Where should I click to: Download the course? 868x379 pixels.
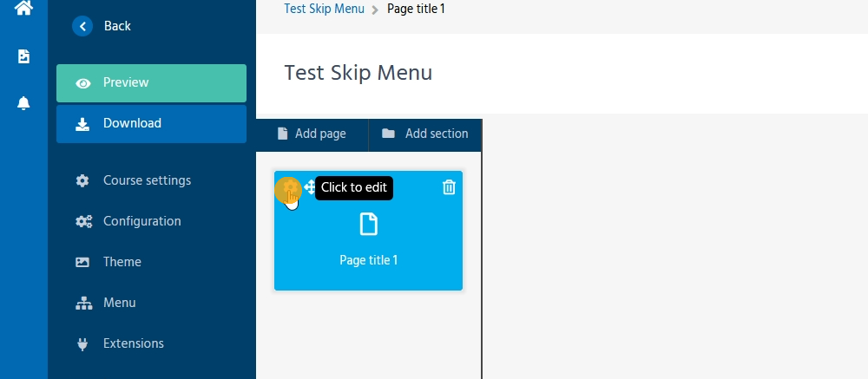(151, 123)
